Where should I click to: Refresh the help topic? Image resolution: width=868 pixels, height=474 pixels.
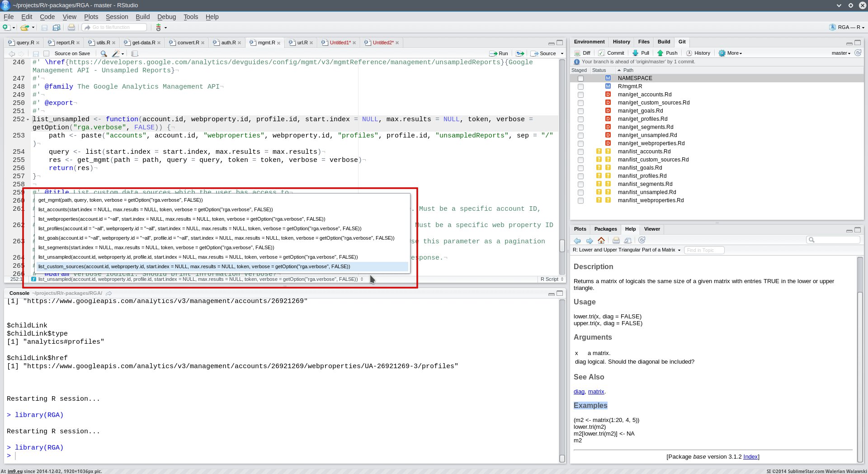(x=642, y=240)
